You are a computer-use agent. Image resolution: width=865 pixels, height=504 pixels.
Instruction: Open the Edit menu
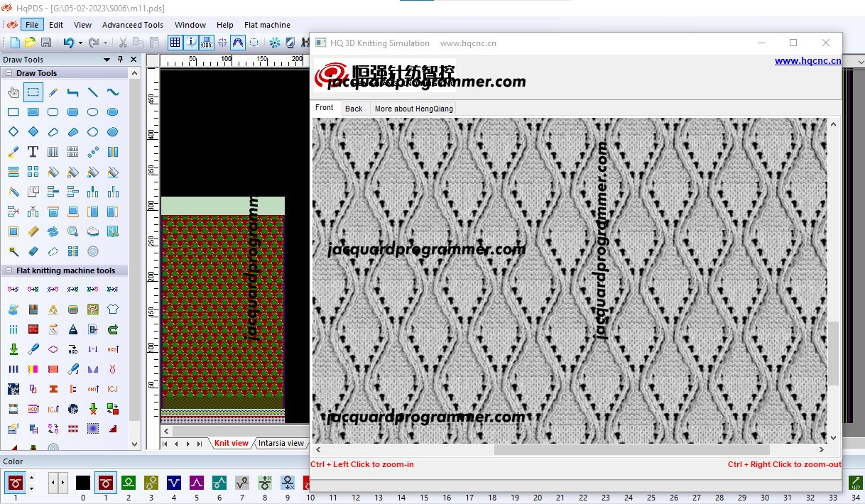pos(56,25)
